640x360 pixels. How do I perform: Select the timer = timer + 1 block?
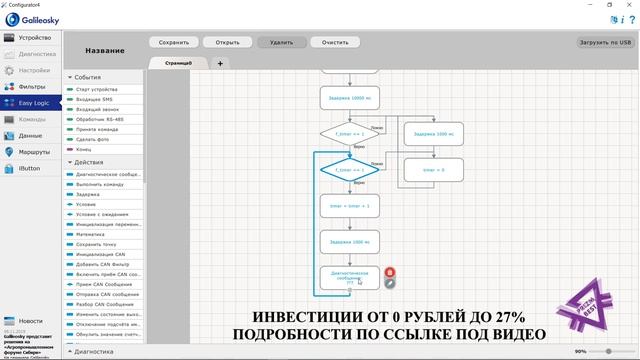click(x=350, y=206)
